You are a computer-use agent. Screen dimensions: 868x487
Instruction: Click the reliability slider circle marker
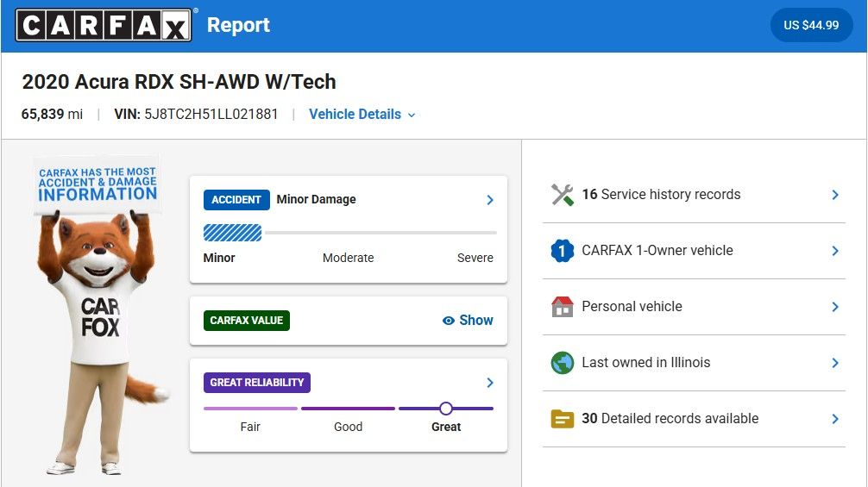[x=446, y=409]
